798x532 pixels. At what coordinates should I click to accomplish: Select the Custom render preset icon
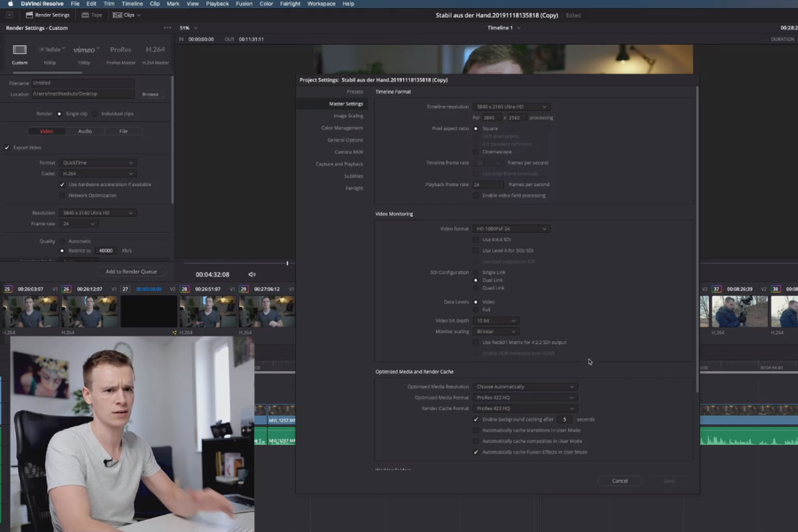(19, 50)
